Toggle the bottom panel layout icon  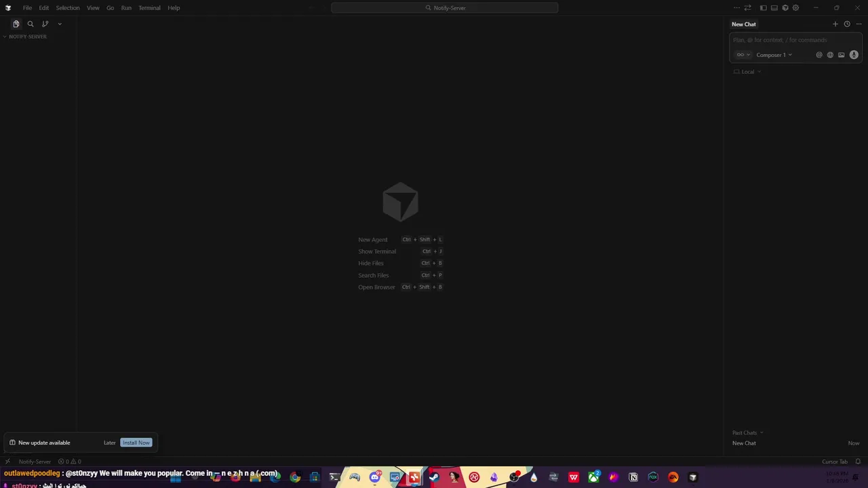pos(774,7)
